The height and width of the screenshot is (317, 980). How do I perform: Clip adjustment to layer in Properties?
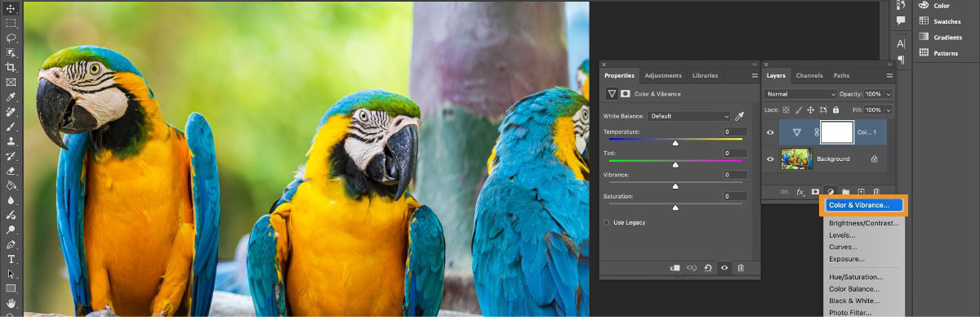click(675, 267)
